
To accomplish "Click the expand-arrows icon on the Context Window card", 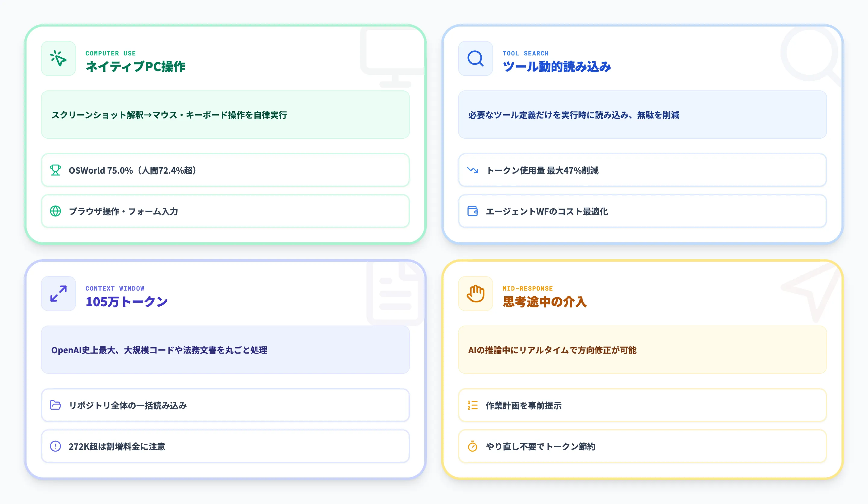I will [x=58, y=294].
